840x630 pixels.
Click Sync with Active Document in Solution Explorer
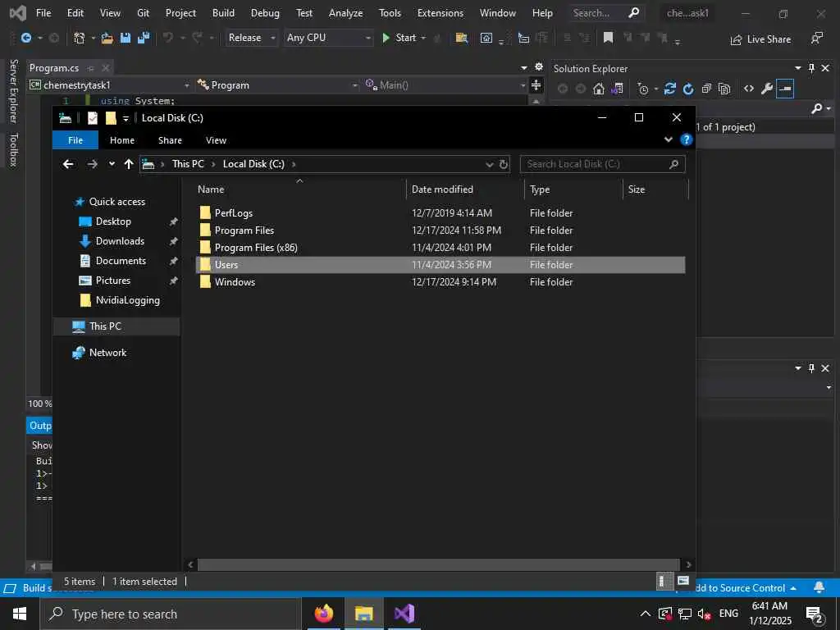(669, 89)
